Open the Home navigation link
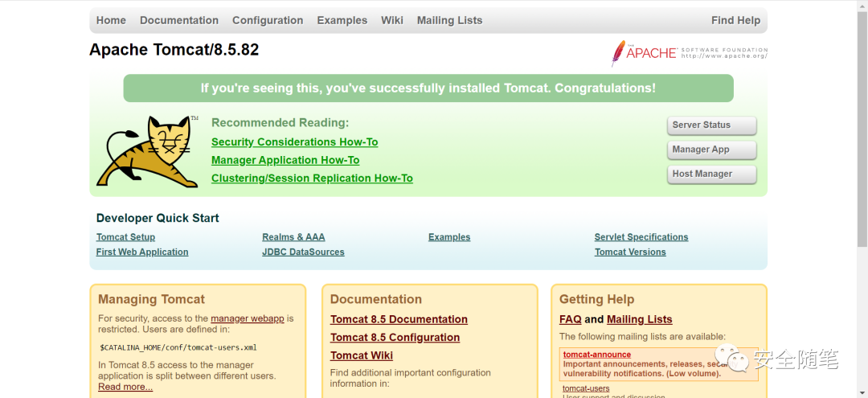 pos(111,20)
